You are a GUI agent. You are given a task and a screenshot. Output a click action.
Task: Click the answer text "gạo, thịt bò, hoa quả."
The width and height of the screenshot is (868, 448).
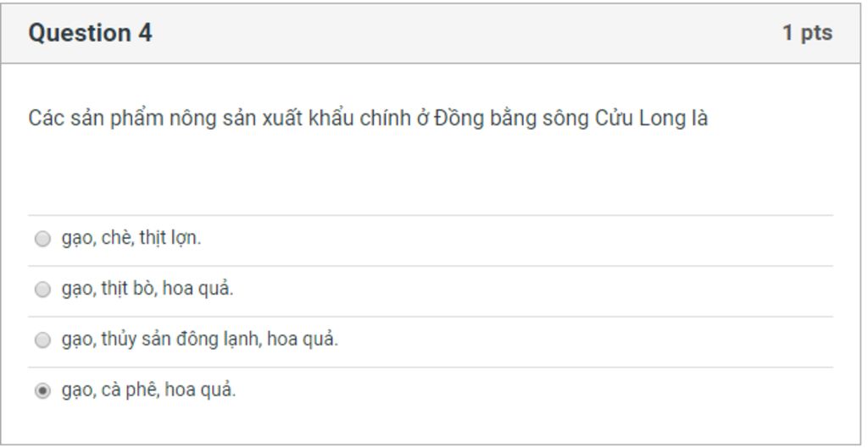point(147,289)
